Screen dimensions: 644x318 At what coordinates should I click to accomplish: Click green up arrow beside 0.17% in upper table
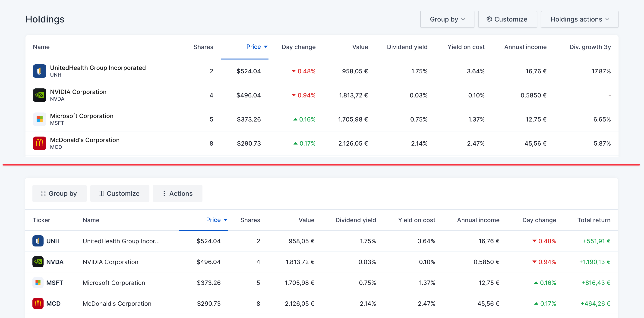tap(296, 143)
